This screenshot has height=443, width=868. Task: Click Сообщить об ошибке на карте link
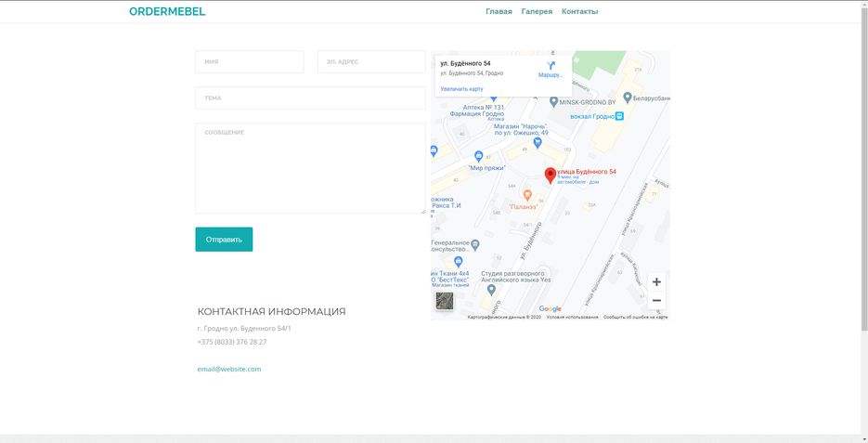click(x=636, y=318)
